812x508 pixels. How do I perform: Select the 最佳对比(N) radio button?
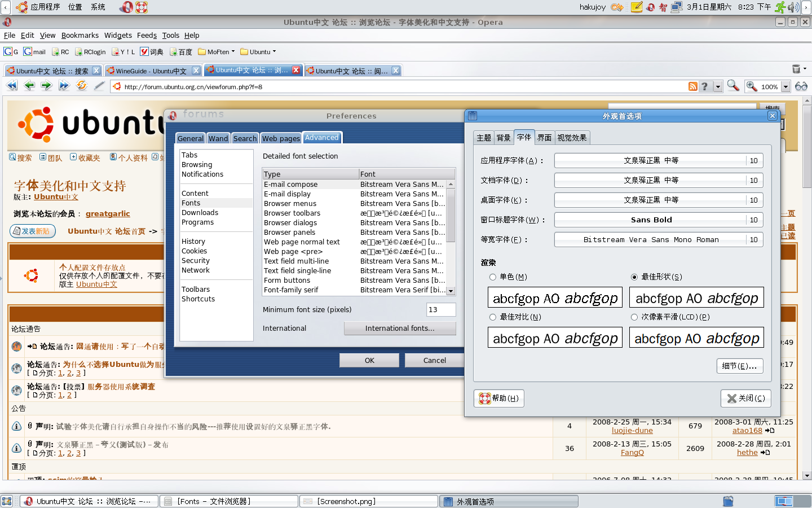pyautogui.click(x=493, y=317)
